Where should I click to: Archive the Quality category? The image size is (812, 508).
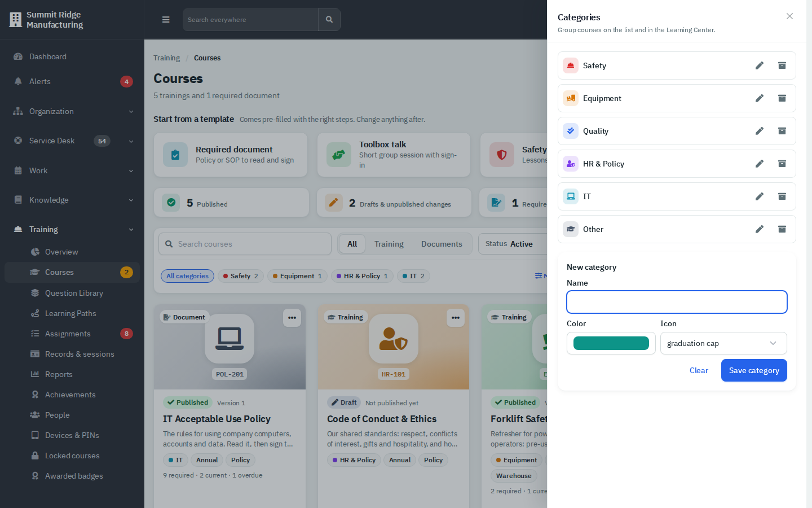click(782, 131)
